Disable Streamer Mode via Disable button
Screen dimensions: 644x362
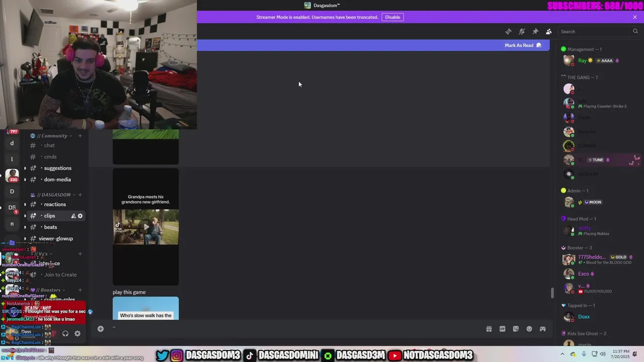pos(392,17)
